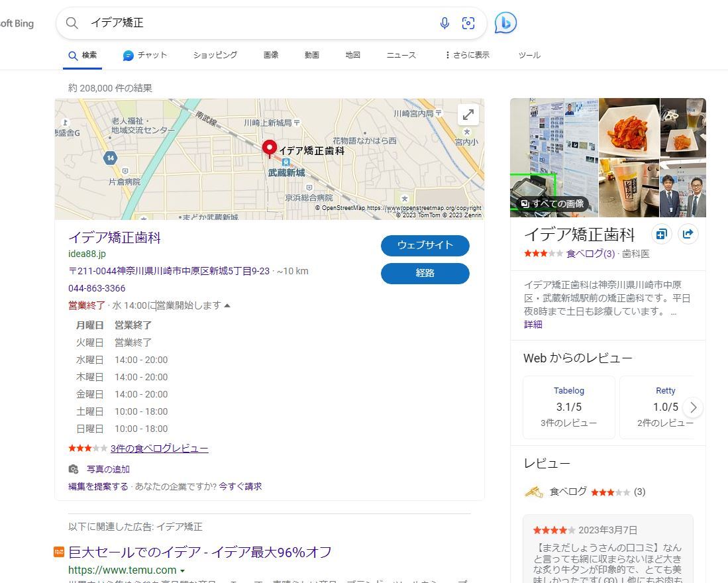Click in the search field with イデア矯正
The height and width of the screenshot is (583, 728).
[x=260, y=23]
